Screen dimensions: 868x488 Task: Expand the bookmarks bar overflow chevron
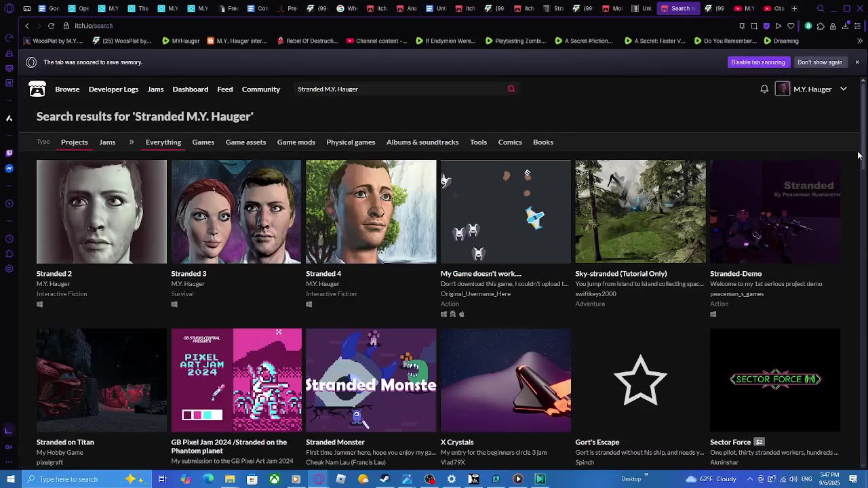(860, 41)
